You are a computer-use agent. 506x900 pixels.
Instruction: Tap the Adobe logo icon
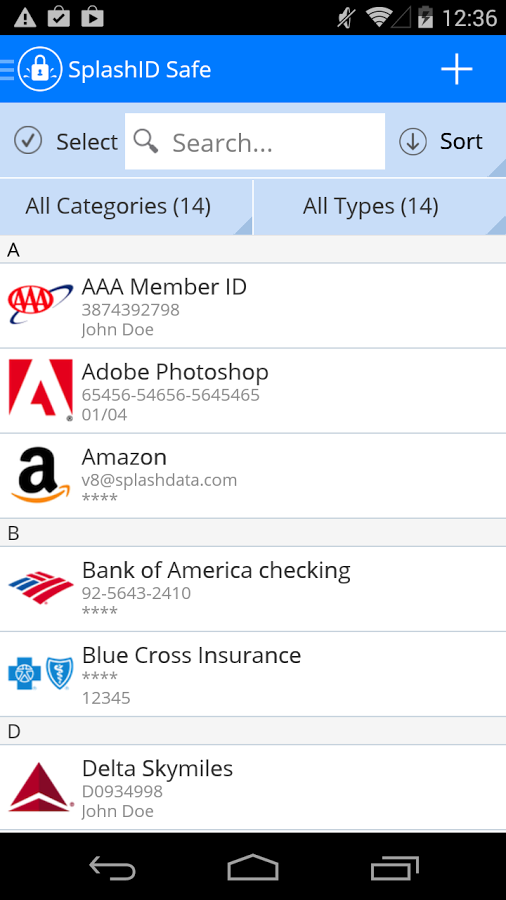(41, 390)
